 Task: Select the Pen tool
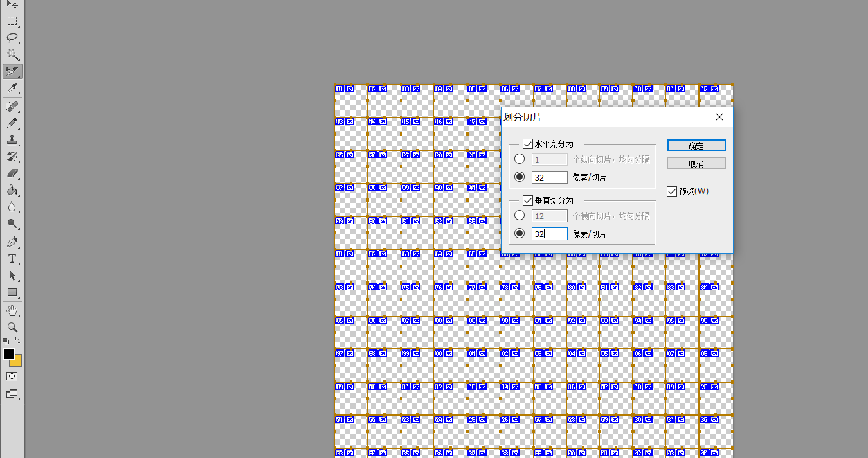pos(12,242)
